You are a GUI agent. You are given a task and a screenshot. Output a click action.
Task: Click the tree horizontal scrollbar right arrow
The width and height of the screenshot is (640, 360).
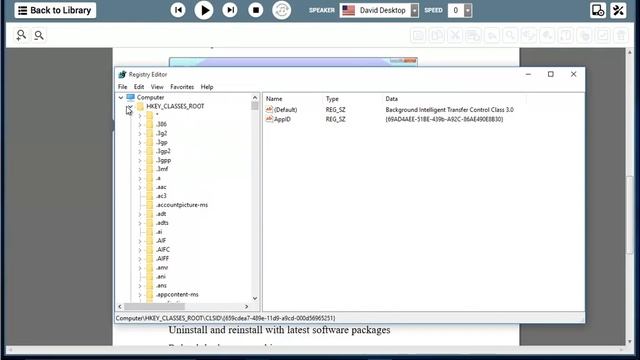(247, 307)
